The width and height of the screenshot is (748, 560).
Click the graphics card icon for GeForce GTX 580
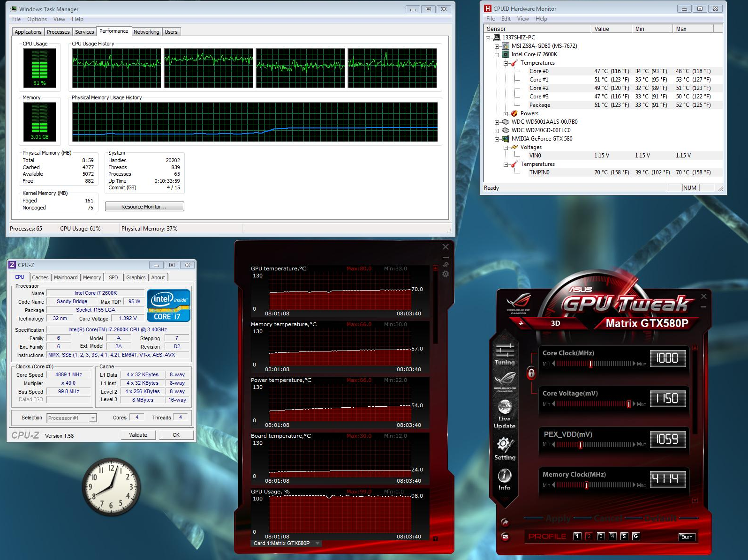coord(506,139)
